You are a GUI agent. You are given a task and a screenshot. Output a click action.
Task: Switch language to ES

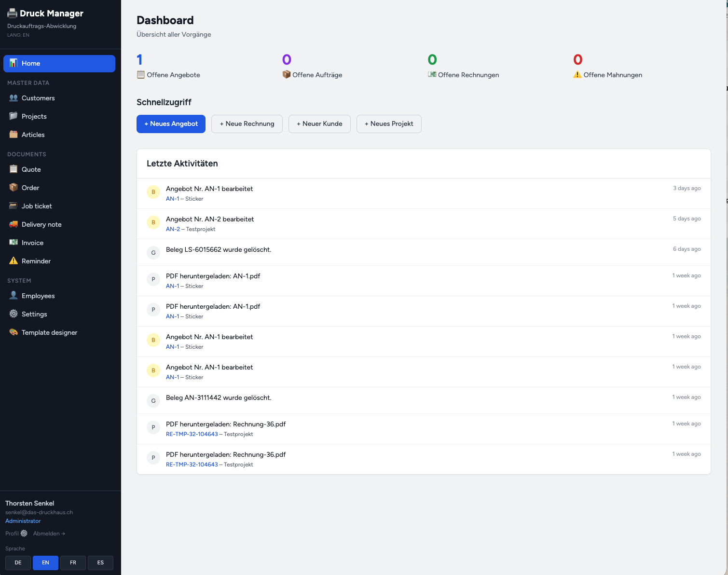pos(100,563)
